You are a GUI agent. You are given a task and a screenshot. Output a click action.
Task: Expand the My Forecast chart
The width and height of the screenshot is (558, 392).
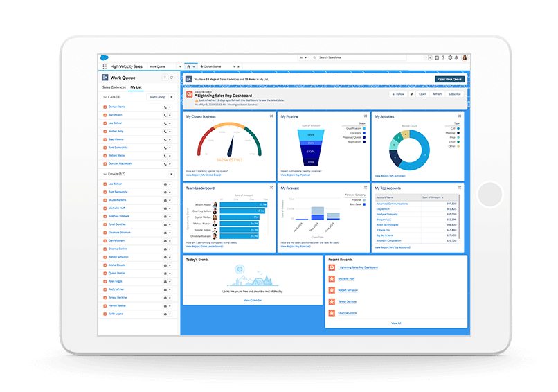point(366,188)
